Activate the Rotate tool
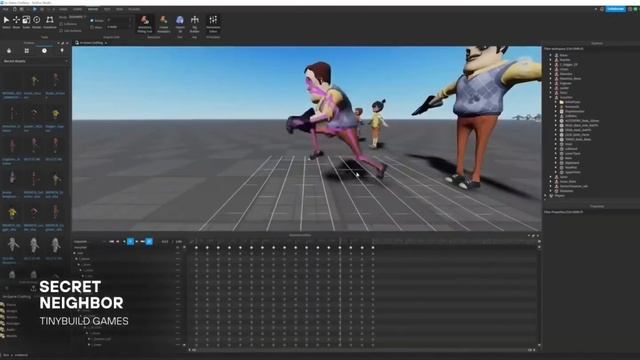The image size is (640, 360). [37, 22]
